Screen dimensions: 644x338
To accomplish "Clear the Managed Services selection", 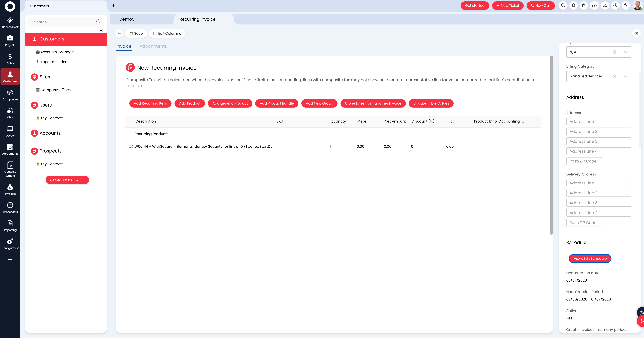I will 614,76.
